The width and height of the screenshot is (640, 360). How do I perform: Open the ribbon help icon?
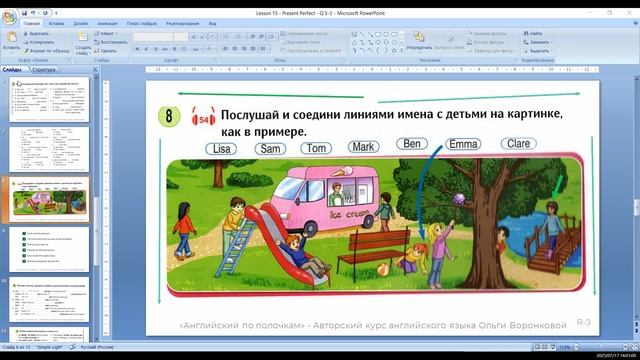pyautogui.click(x=635, y=24)
